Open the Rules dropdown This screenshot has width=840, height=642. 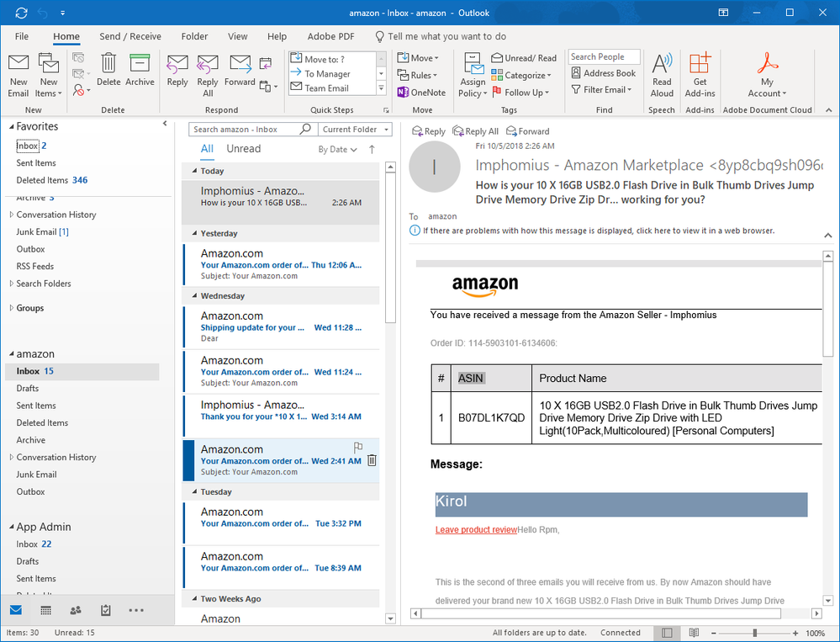coord(417,75)
